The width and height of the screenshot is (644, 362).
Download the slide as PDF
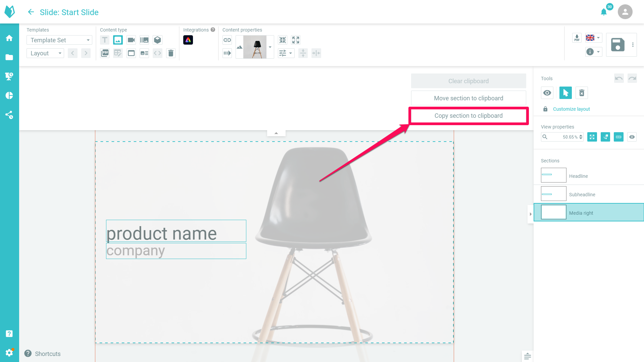click(577, 38)
